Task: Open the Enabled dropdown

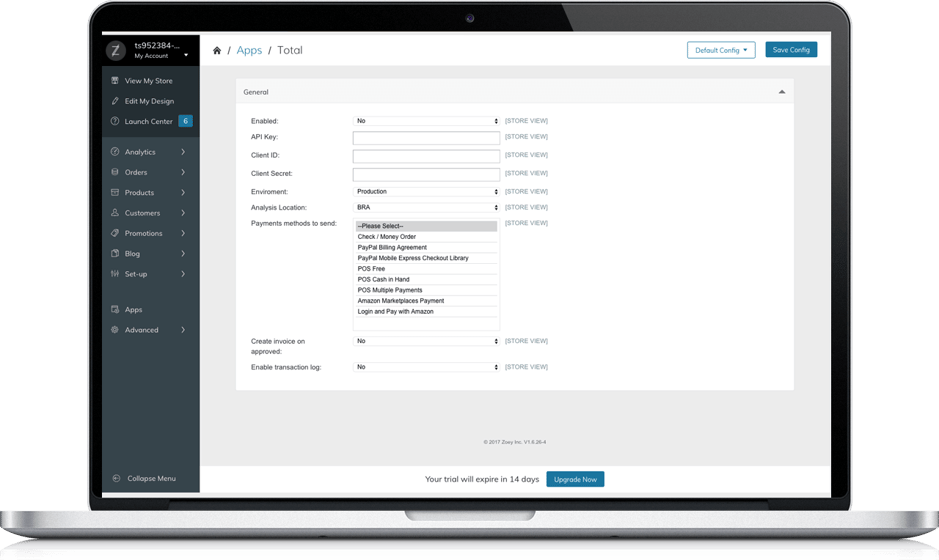Action: [426, 121]
